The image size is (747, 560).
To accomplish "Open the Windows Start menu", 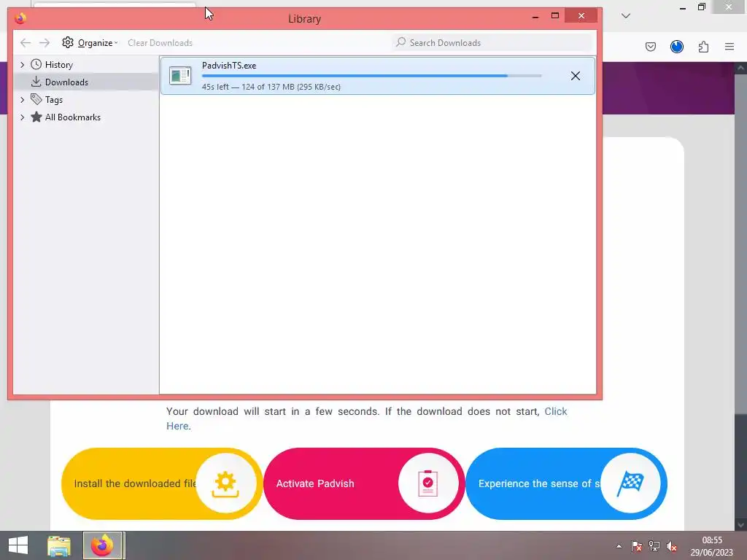I will tap(18, 545).
